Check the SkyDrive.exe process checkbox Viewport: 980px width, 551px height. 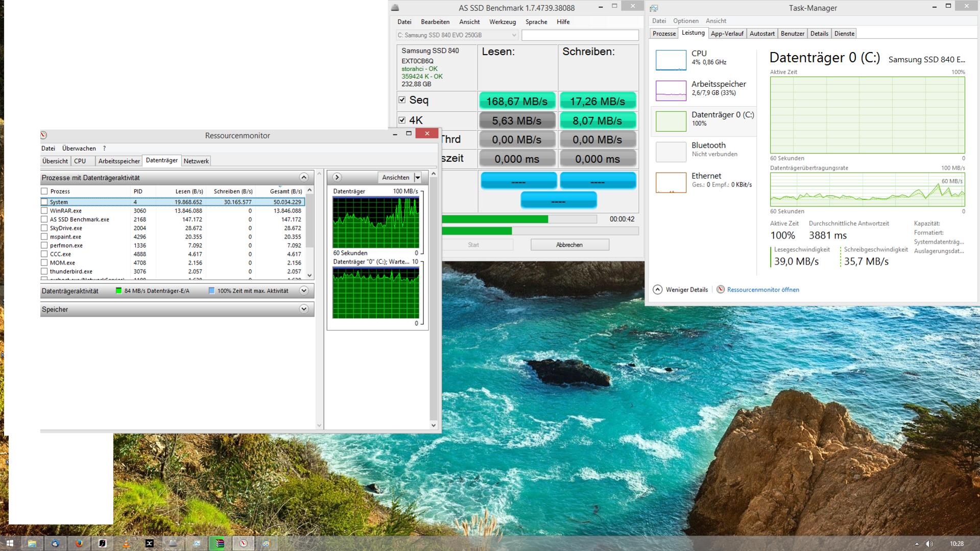coord(44,228)
